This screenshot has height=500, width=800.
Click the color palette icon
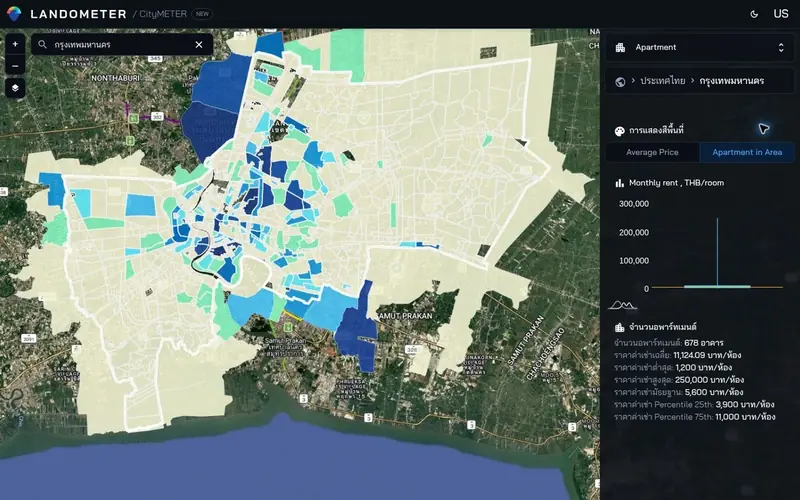pyautogui.click(x=619, y=131)
